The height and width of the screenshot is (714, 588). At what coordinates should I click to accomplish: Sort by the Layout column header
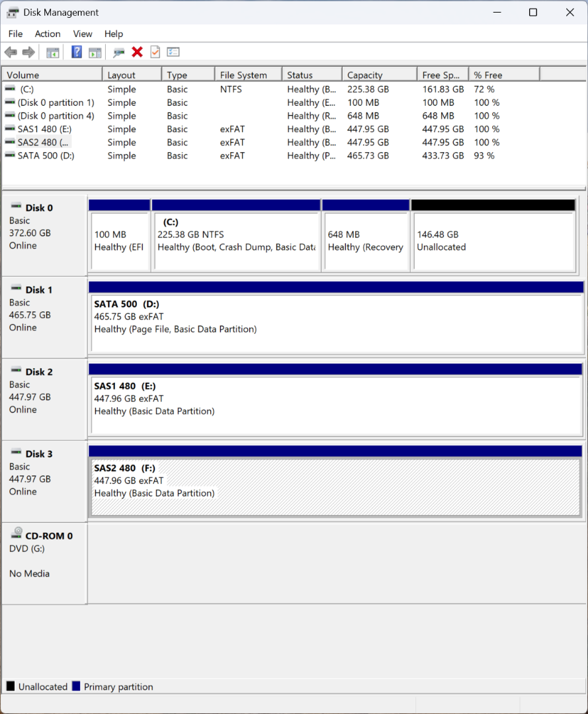(x=132, y=75)
